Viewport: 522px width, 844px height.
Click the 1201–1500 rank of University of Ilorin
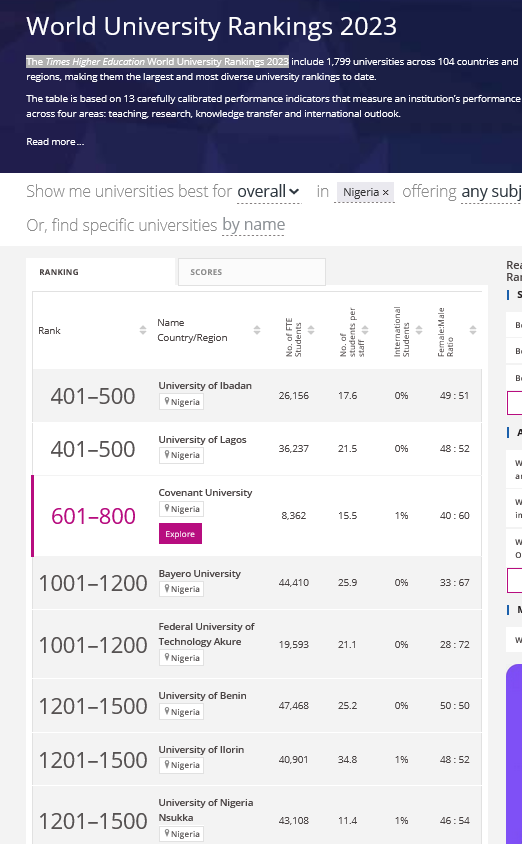[x=93, y=760]
